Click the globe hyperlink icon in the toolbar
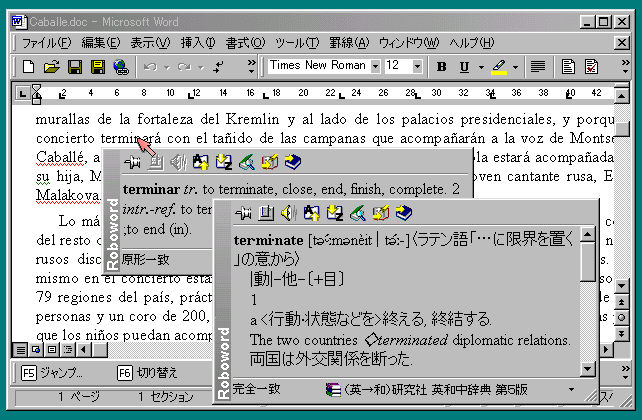Viewport: 642px width, 420px height. coord(121,67)
